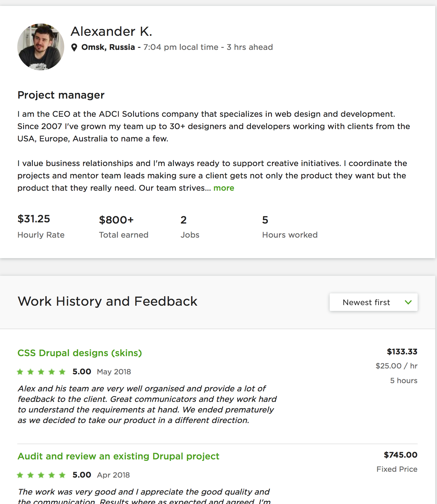Click the $31.25 hourly rate figure
The width and height of the screenshot is (437, 504).
(x=34, y=219)
